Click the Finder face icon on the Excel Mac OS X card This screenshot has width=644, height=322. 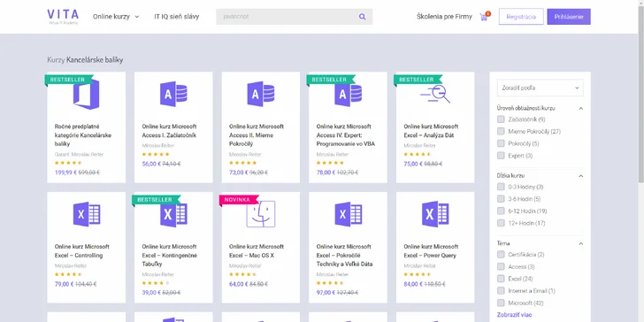tap(260, 214)
